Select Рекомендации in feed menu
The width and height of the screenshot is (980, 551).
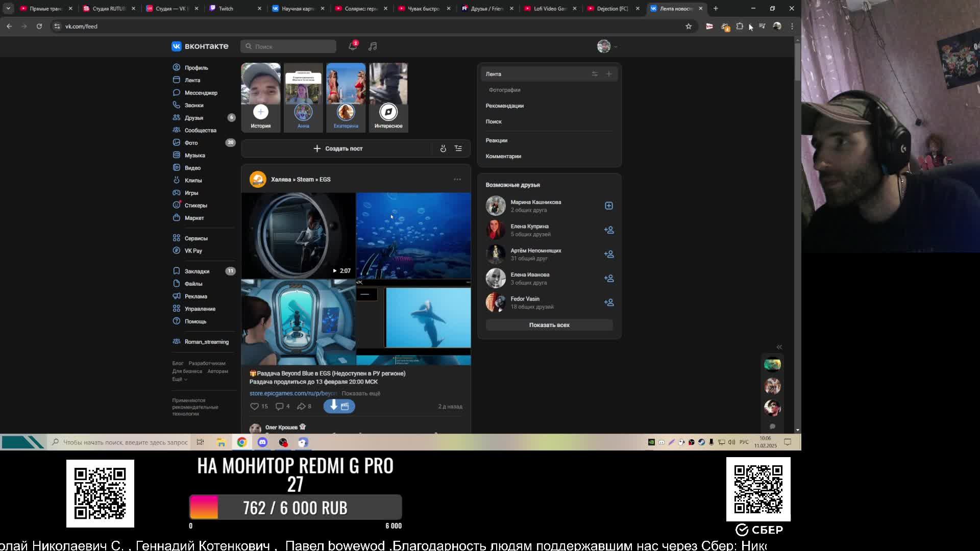tap(504, 106)
